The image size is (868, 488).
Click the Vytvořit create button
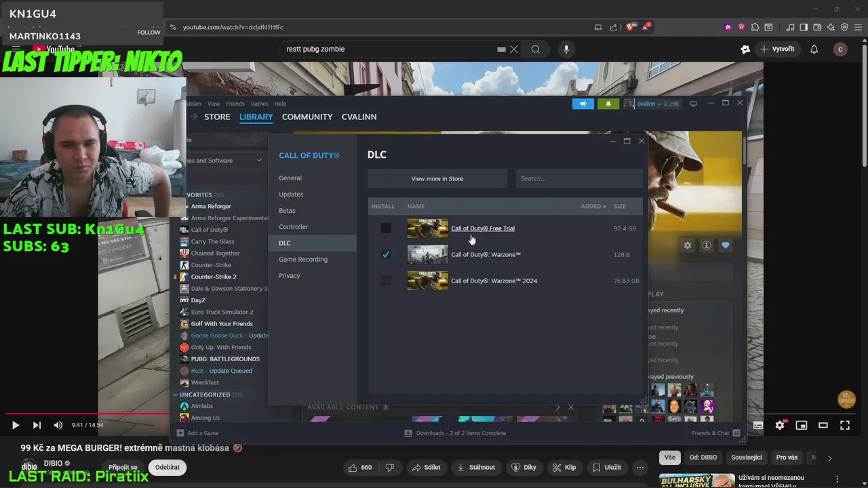[x=778, y=49]
